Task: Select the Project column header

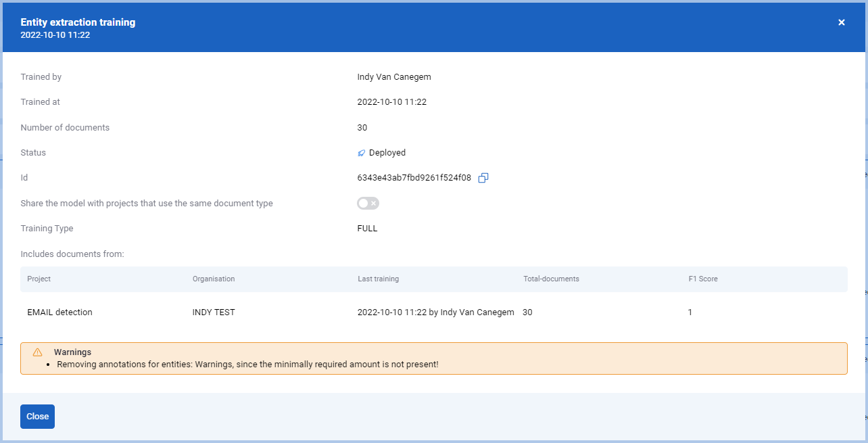Action: click(39, 279)
